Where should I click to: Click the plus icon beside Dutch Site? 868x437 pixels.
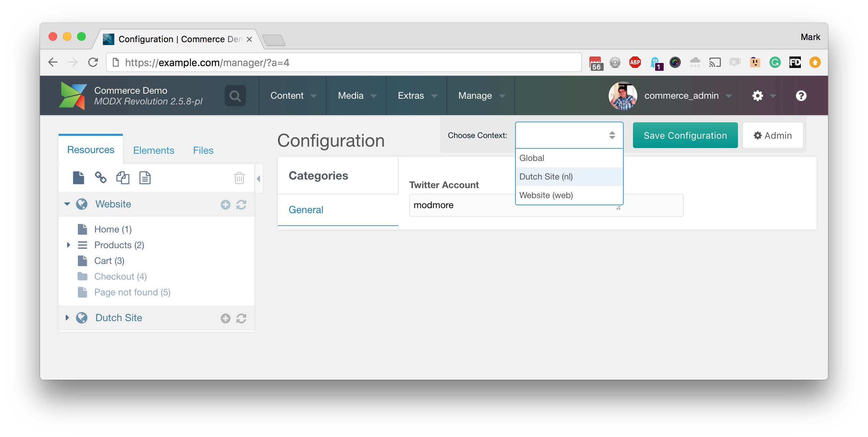pos(225,318)
